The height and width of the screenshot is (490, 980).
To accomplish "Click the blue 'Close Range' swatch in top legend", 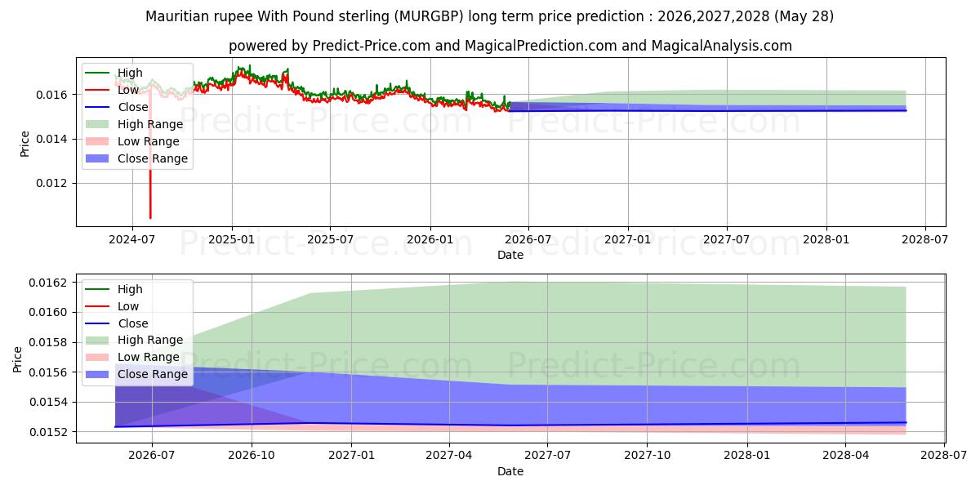I will [98, 158].
